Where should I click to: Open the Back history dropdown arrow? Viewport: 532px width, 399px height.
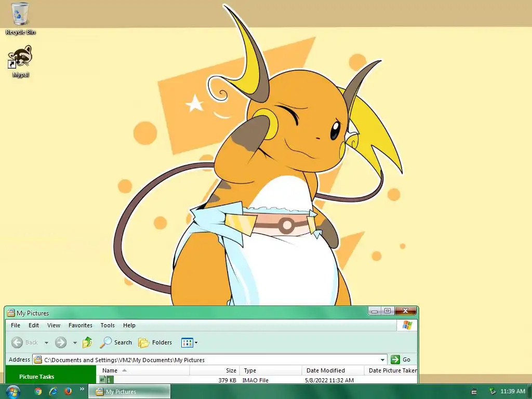click(46, 343)
